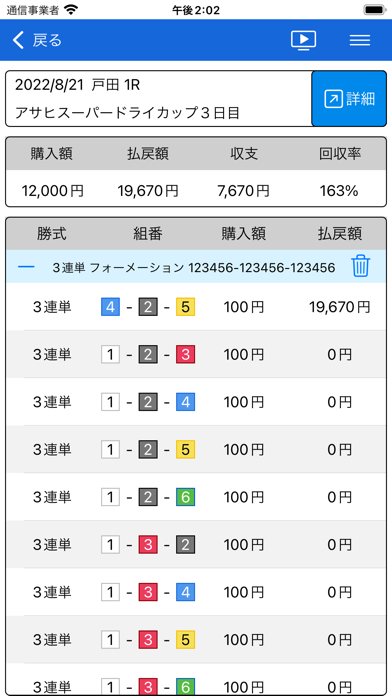The height and width of the screenshot is (696, 392).
Task: Click the 19,670円 payout in the summary
Action: [x=148, y=191]
